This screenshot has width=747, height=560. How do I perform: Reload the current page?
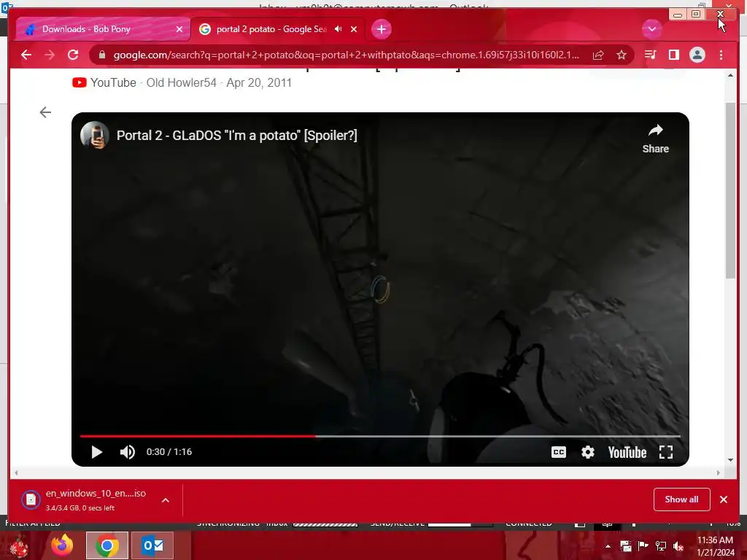click(73, 55)
